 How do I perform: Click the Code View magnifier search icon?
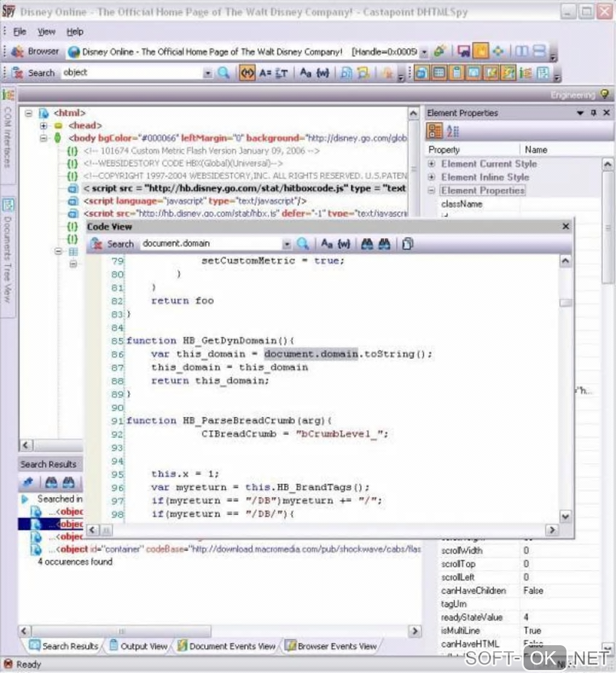click(x=303, y=244)
